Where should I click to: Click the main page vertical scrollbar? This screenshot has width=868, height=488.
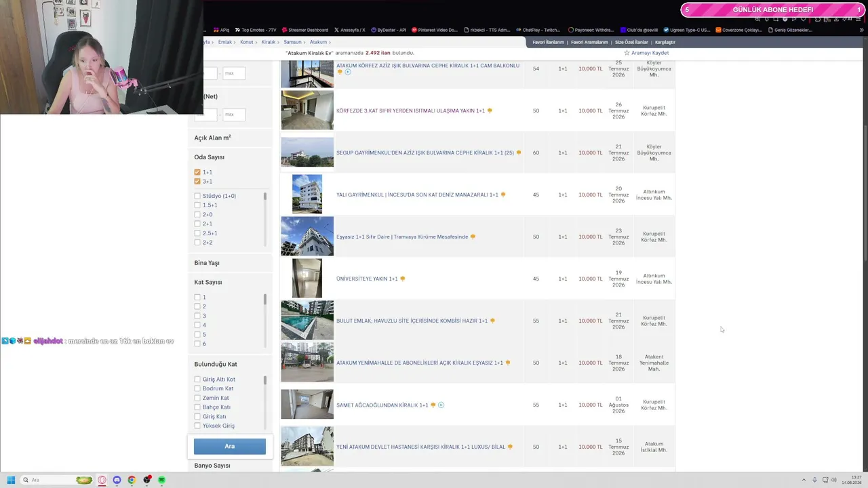tap(865, 193)
